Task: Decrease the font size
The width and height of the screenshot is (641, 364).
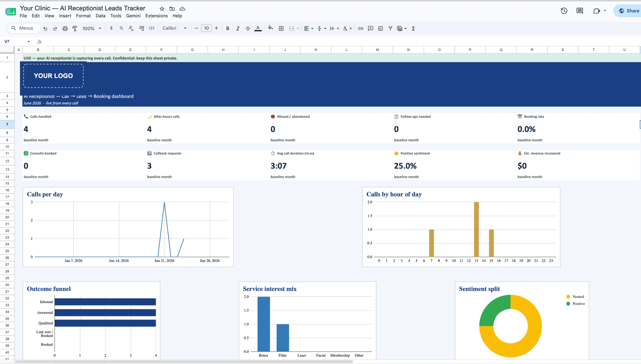Action: click(196, 28)
